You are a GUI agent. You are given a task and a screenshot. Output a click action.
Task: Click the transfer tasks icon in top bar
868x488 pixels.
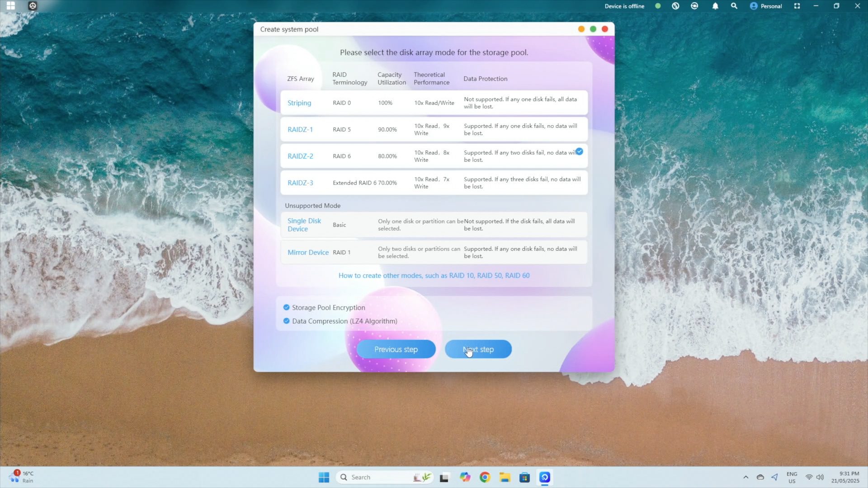[x=675, y=6]
